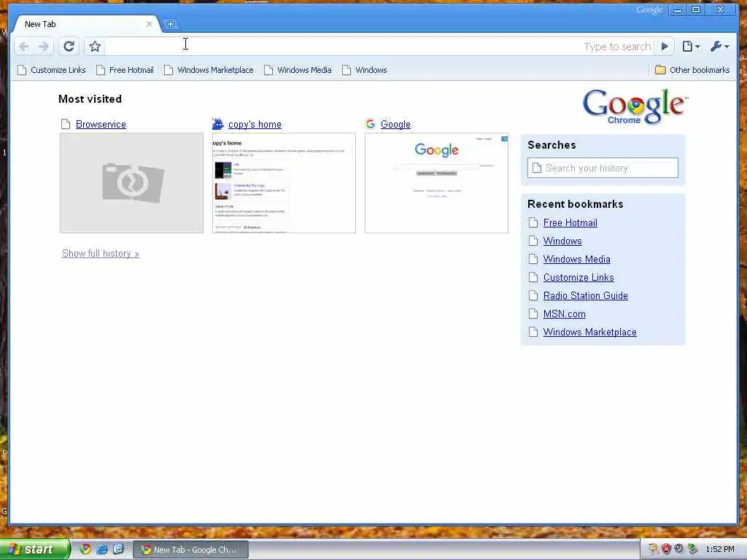The width and height of the screenshot is (747, 560).
Task: Click the Go arrow button in address bar
Action: point(665,46)
